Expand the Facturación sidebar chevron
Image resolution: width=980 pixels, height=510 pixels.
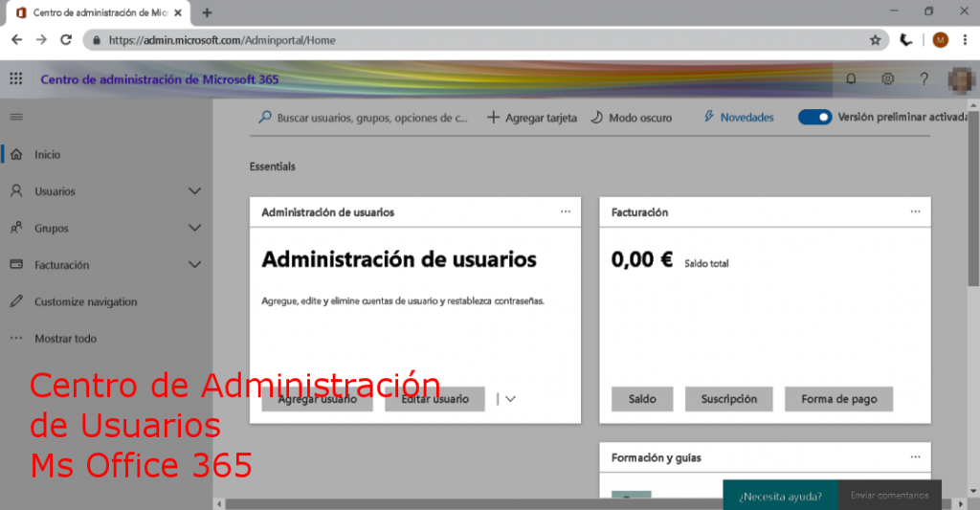click(x=195, y=265)
